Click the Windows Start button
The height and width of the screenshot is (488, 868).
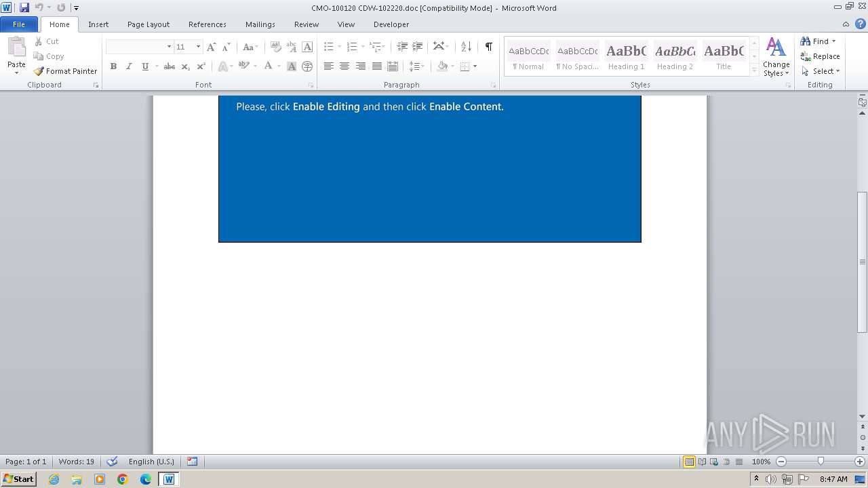19,479
